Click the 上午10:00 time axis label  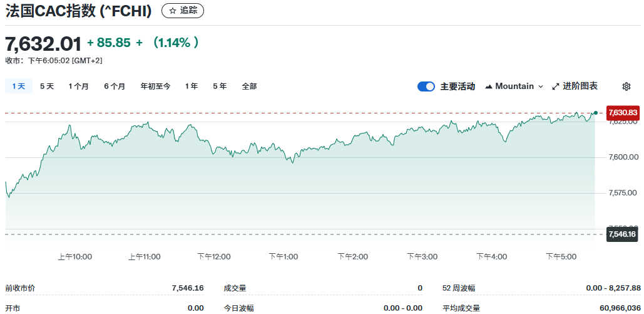pos(74,257)
